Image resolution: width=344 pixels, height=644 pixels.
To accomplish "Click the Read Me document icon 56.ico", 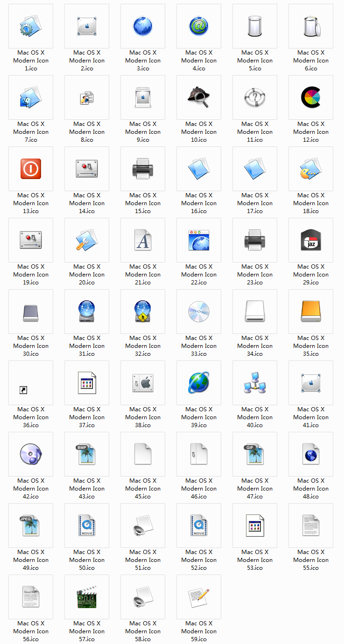I will [31, 597].
